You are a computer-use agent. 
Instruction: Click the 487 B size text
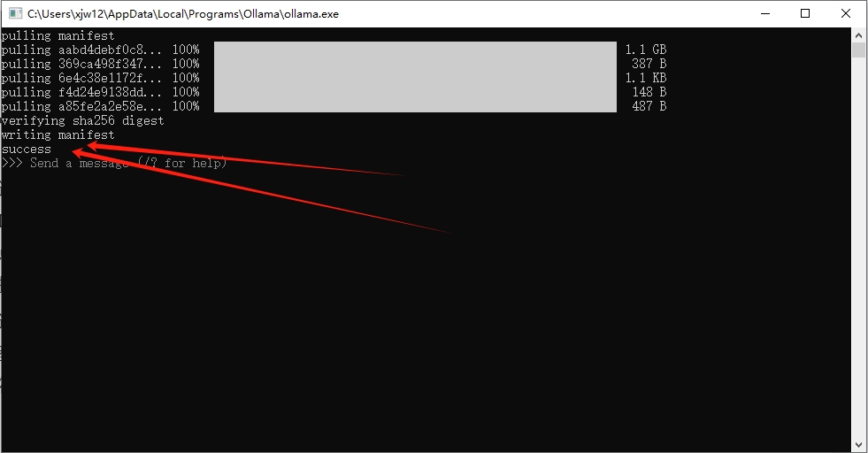[x=649, y=106]
